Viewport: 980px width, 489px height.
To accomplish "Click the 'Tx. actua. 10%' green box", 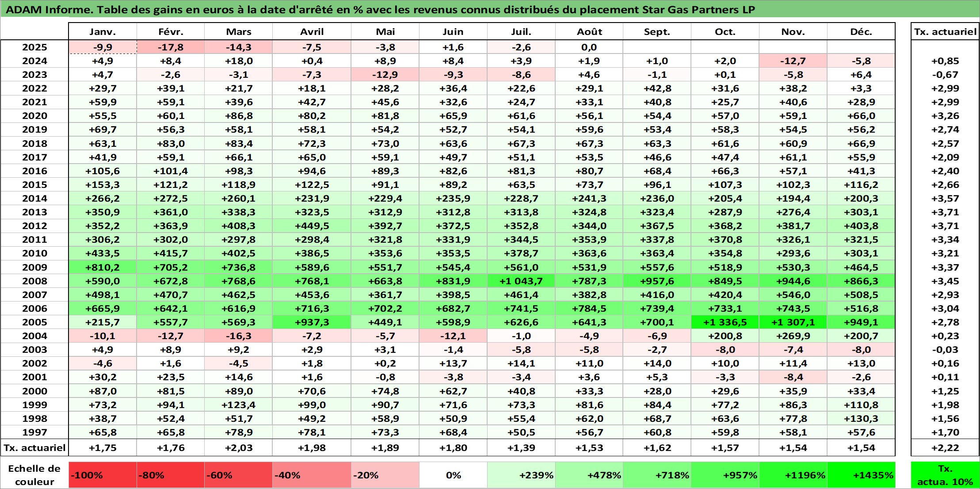I will coord(945,475).
